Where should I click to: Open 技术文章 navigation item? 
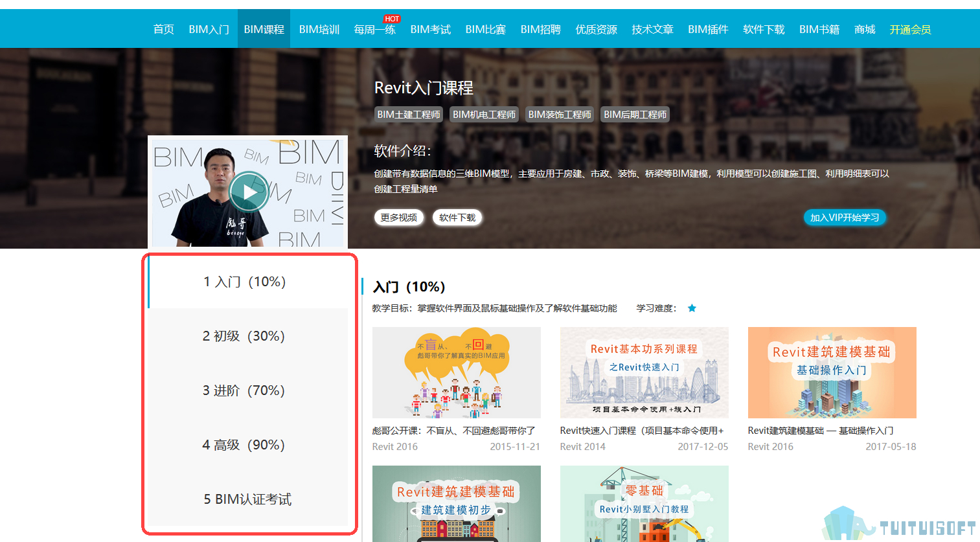point(652,29)
